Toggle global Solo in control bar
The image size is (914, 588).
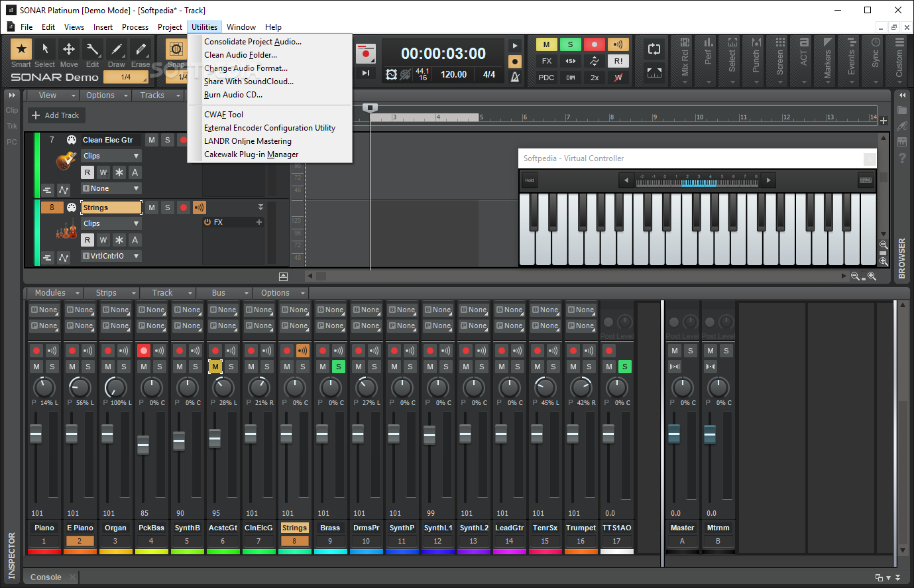point(571,44)
